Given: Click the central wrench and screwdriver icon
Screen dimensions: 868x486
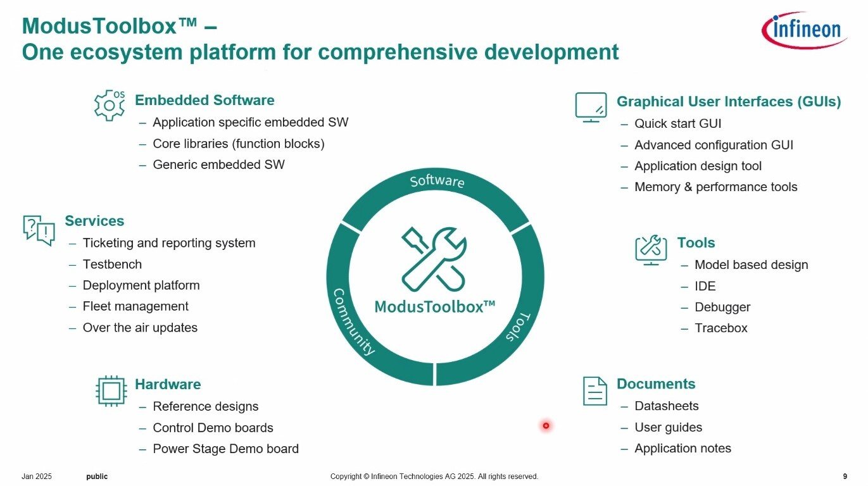Looking at the screenshot, I should (x=434, y=259).
